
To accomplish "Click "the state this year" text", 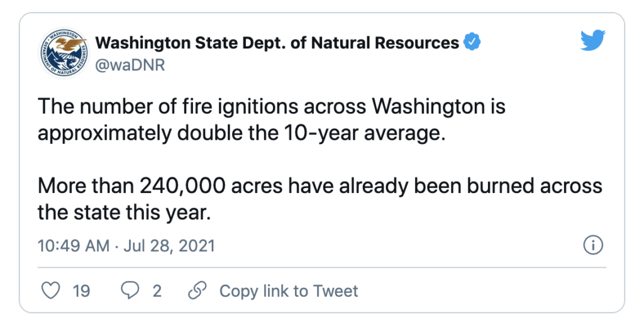I will (x=124, y=213).
